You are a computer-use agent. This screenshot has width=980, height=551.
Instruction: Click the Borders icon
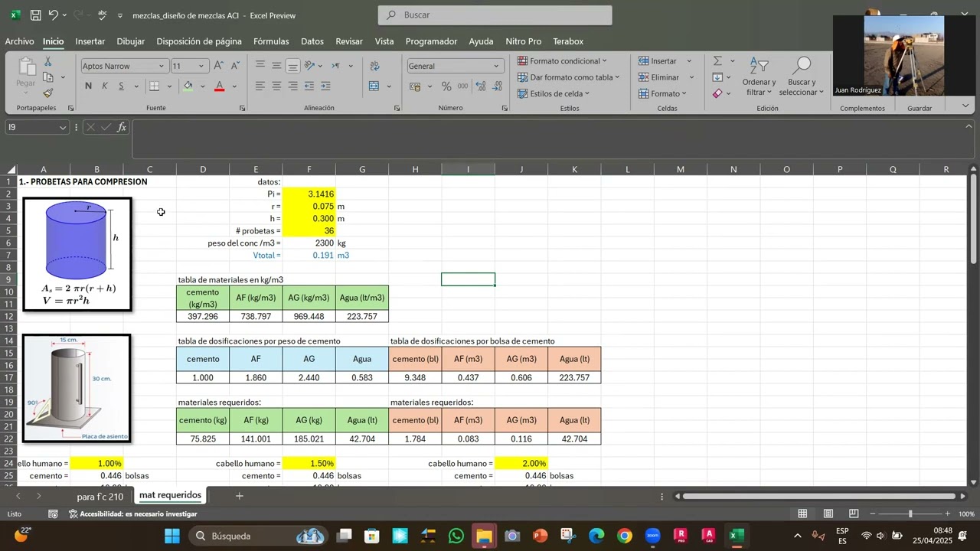154,86
